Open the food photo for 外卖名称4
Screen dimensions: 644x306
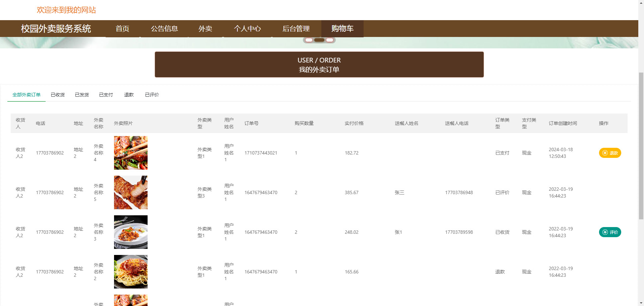(x=131, y=153)
